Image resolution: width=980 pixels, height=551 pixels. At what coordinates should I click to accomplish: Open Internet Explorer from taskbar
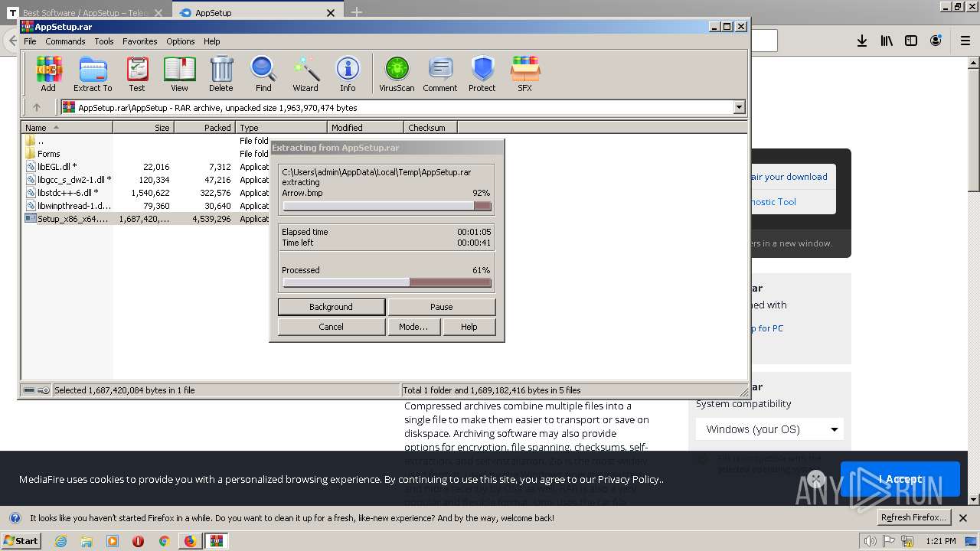[60, 541]
